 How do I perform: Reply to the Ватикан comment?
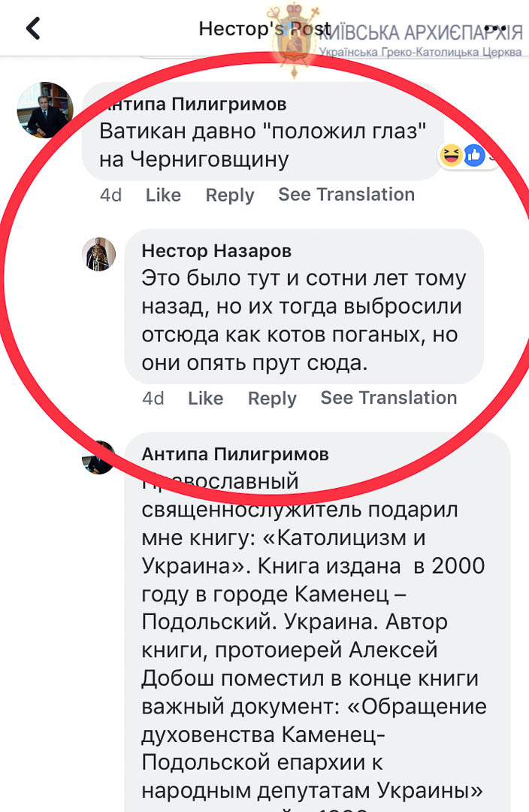click(x=230, y=195)
